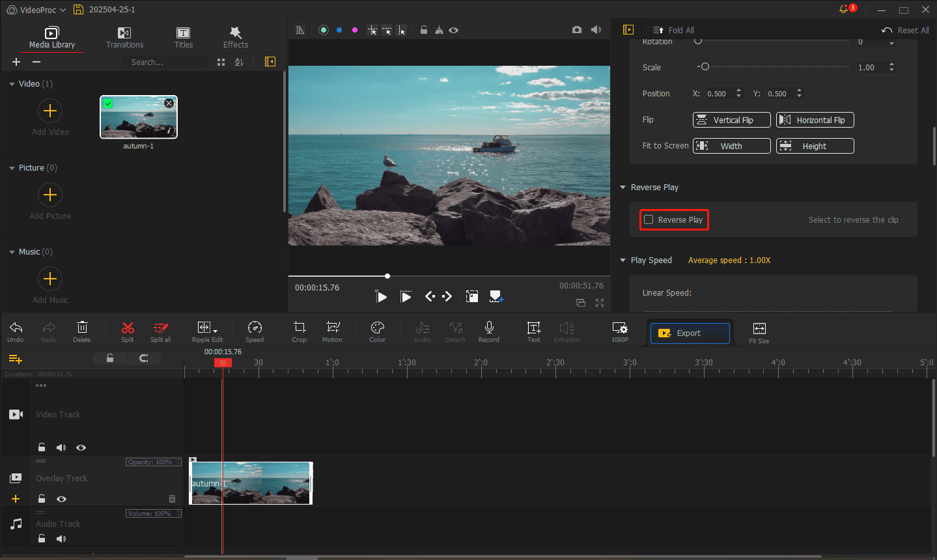
Task: Click Fold All in properties panel
Action: 673,30
